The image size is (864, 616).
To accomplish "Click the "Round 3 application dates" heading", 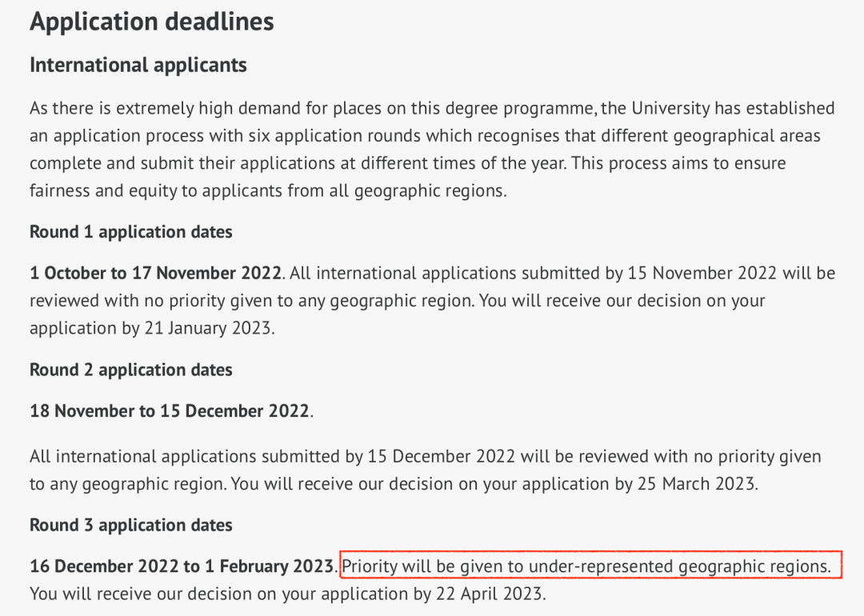I will click(131, 525).
